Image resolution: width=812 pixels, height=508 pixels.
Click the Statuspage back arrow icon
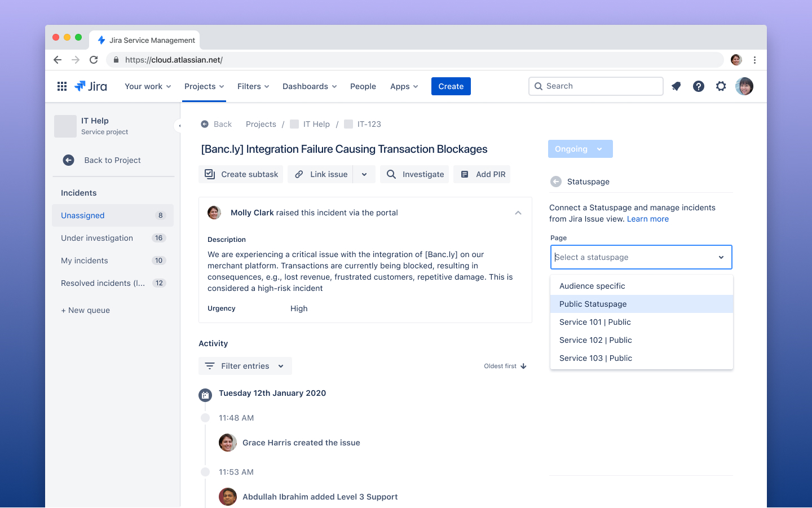click(x=555, y=181)
